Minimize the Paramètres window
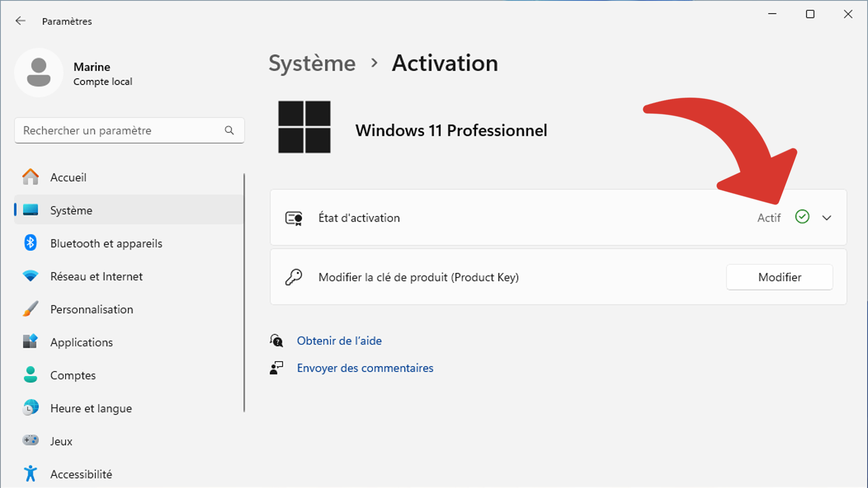868x488 pixels. [773, 14]
